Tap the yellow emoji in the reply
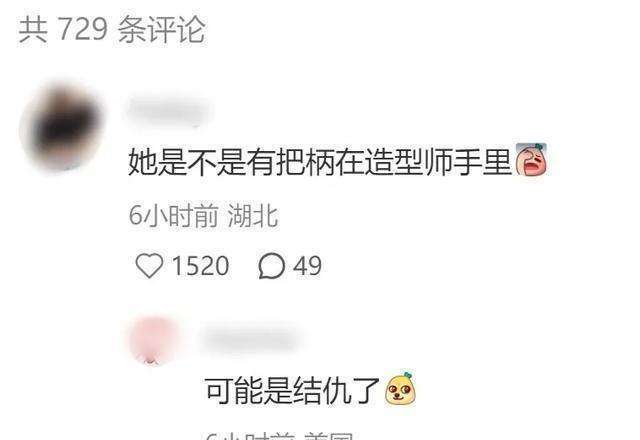This screenshot has height=440, width=640. pyautogui.click(x=400, y=388)
